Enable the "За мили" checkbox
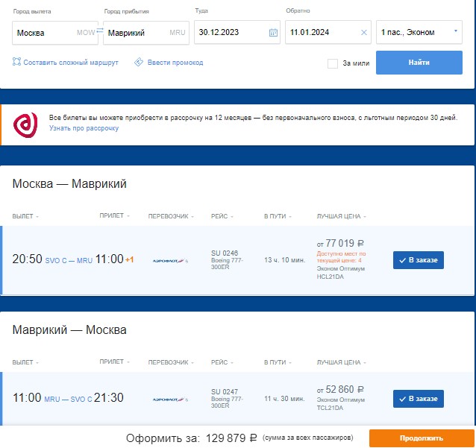 [333, 63]
